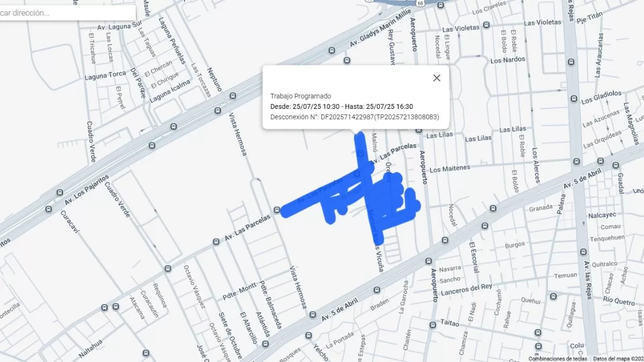The image size is (644, 362).
Task: Click the Desconexión N° text in popup
Action: click(x=294, y=116)
